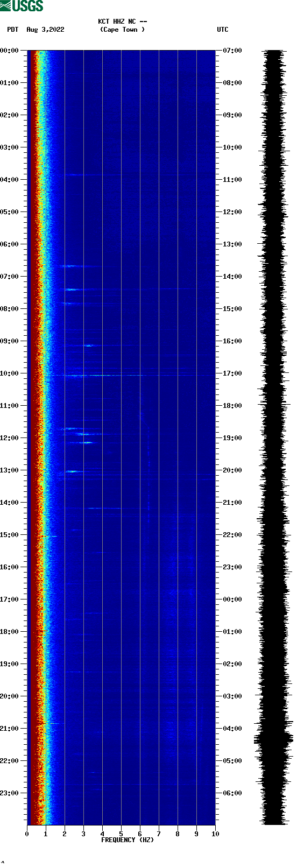Click the 14:00 UTC right-axis label
Image resolution: width=297 pixels, height=868 pixels.
[232, 277]
